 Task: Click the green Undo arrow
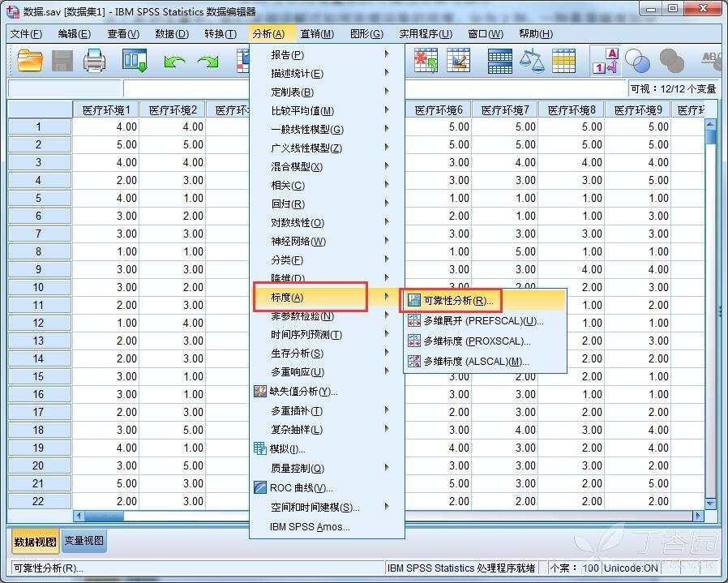[174, 62]
